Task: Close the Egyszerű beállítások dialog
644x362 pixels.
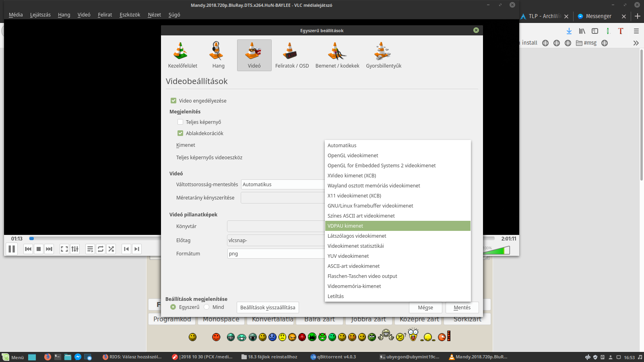Action: tap(476, 30)
